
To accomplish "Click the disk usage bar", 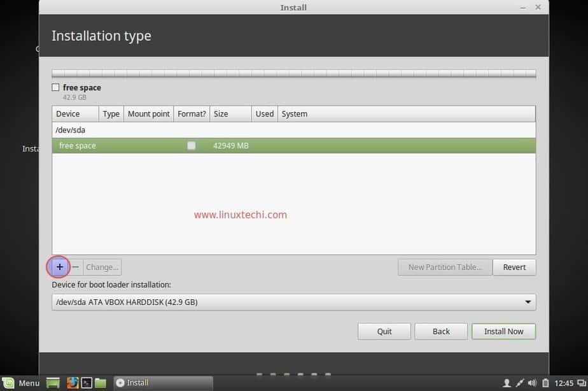I will (x=293, y=73).
